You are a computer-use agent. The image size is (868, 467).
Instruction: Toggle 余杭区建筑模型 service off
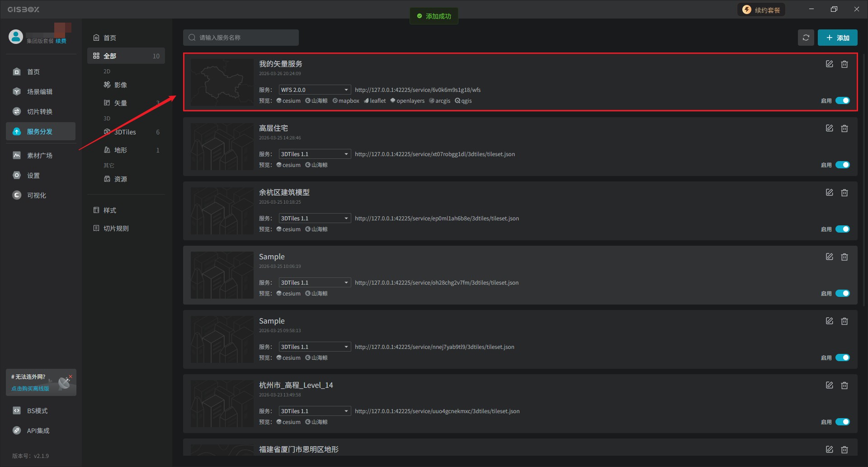(x=842, y=229)
